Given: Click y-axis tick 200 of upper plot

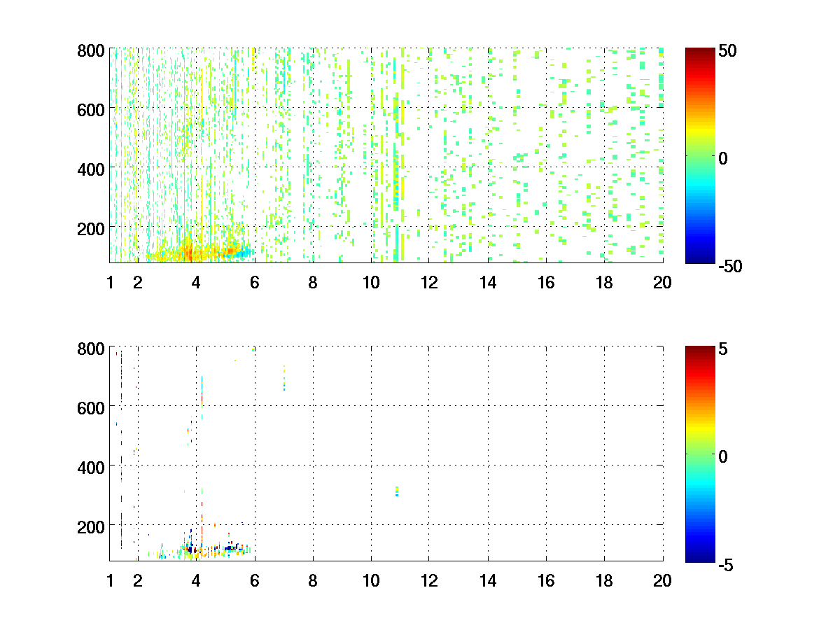Looking at the screenshot, I should click(91, 228).
